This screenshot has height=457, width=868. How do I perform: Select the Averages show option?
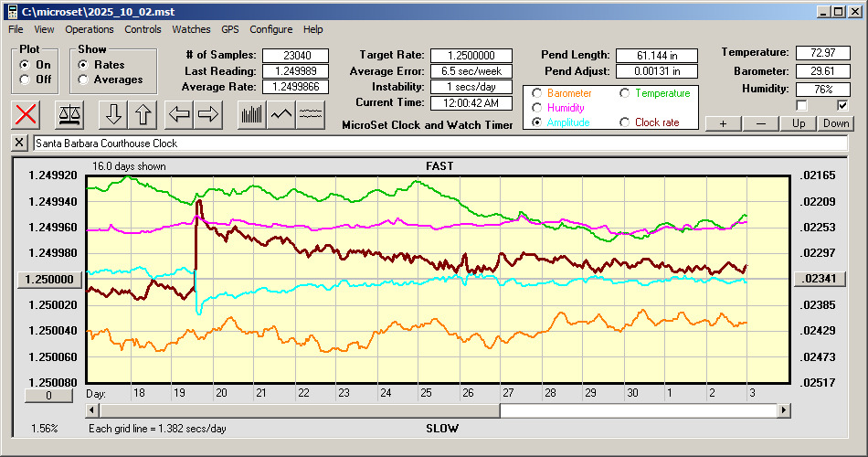pyautogui.click(x=83, y=80)
